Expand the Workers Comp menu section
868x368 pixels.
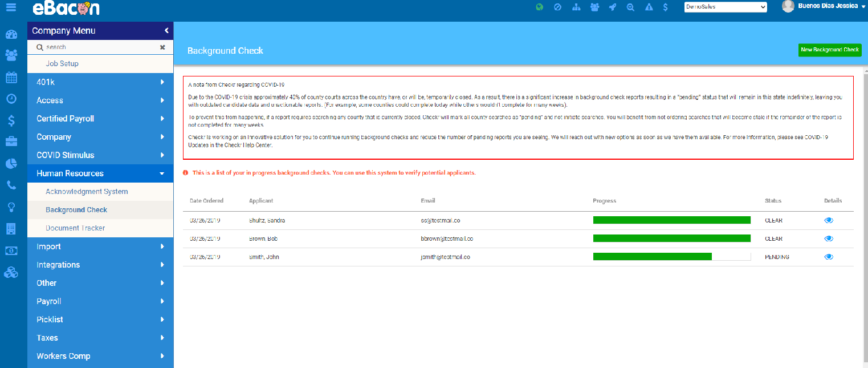click(100, 356)
